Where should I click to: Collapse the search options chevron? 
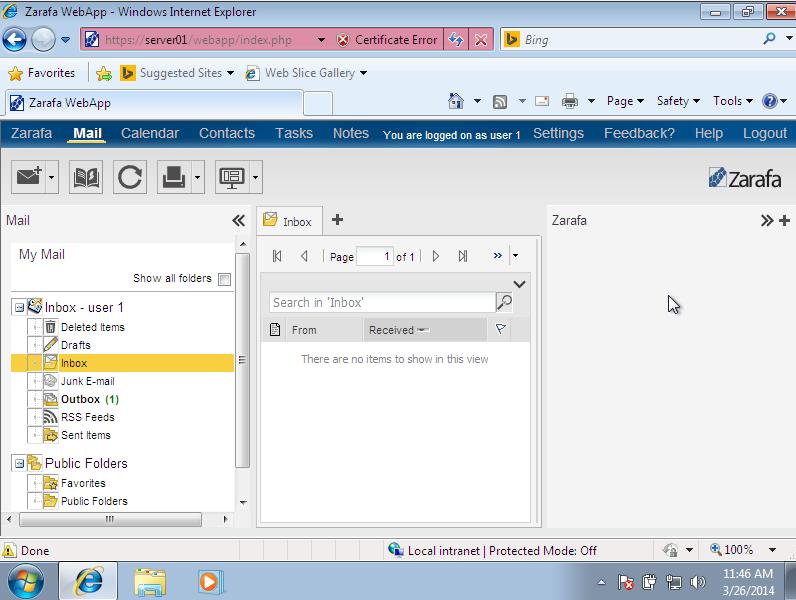pyautogui.click(x=519, y=284)
